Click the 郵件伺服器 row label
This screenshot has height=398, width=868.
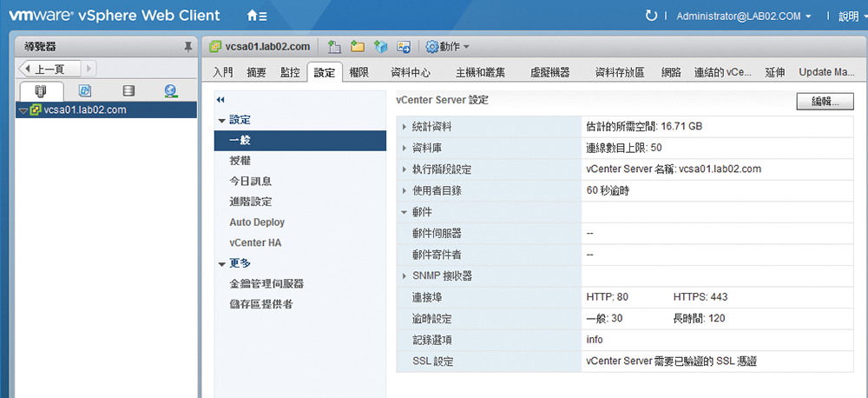[x=437, y=234]
